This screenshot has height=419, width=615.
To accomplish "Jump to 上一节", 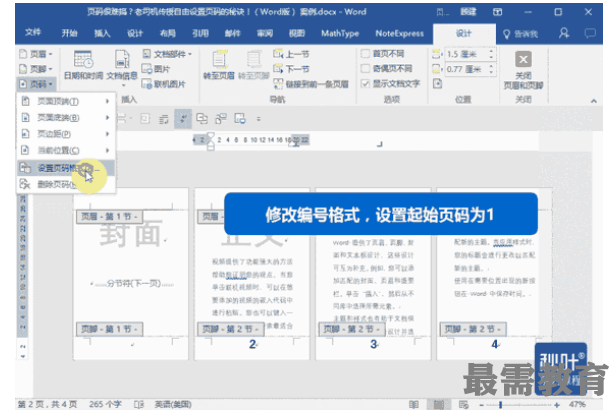I will click(x=291, y=54).
